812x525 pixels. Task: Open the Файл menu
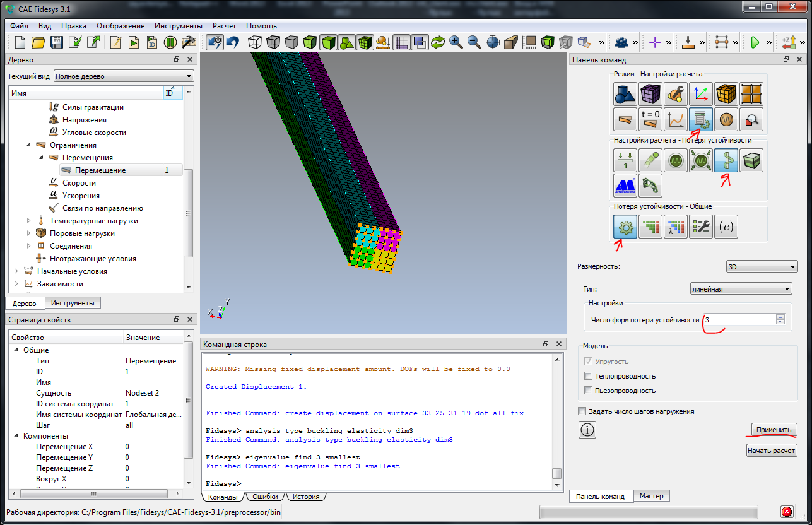coord(20,26)
